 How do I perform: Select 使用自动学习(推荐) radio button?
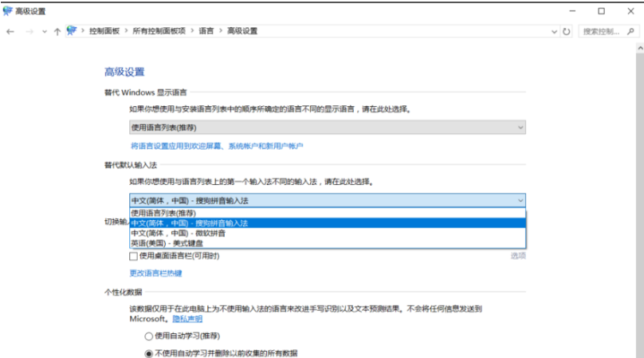pyautogui.click(x=148, y=336)
